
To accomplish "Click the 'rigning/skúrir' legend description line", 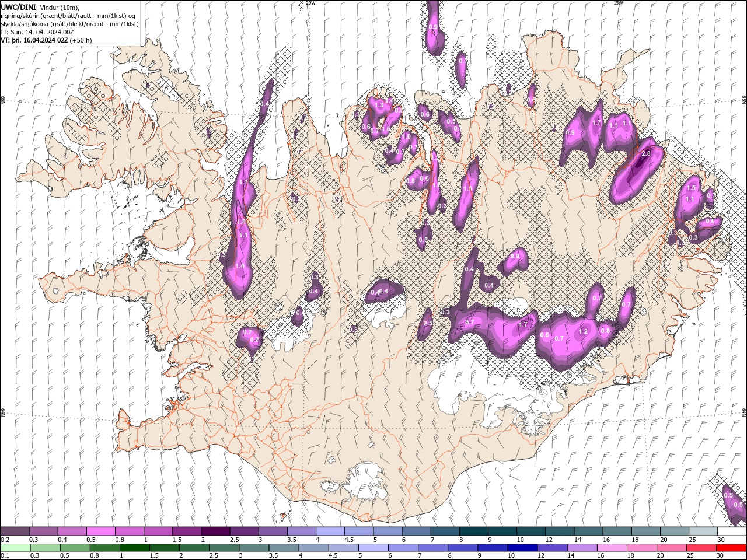I will 68,16.
